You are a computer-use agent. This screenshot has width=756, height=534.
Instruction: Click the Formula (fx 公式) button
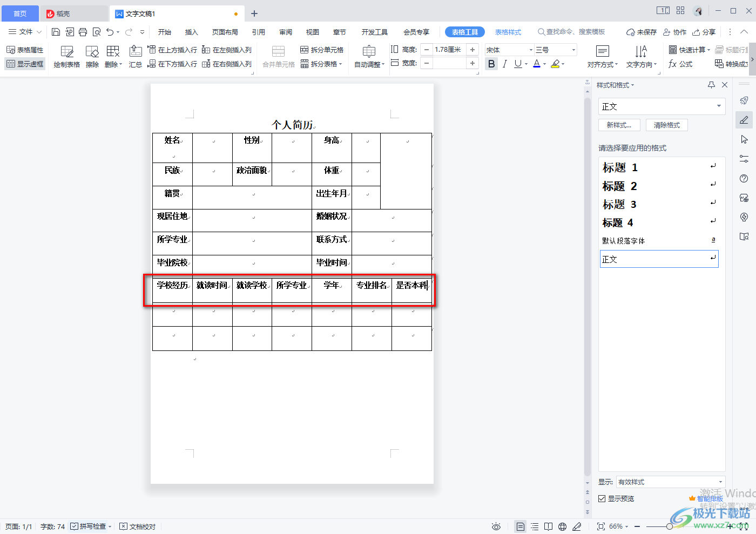(680, 64)
